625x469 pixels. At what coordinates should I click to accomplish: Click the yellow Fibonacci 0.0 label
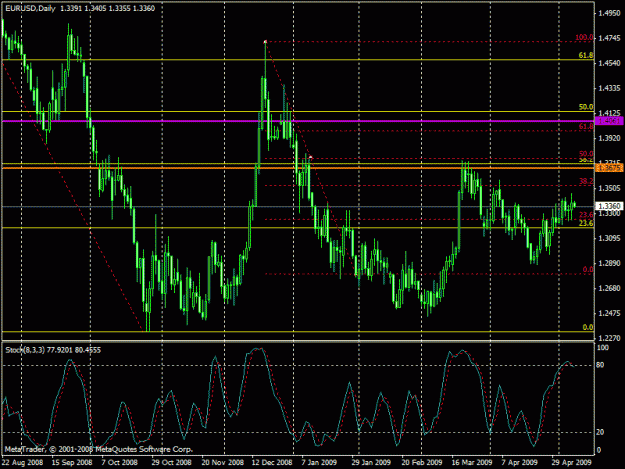click(588, 327)
